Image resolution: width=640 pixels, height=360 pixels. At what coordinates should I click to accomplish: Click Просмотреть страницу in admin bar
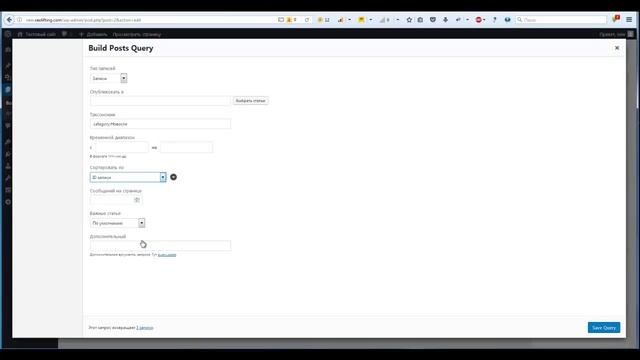(137, 34)
